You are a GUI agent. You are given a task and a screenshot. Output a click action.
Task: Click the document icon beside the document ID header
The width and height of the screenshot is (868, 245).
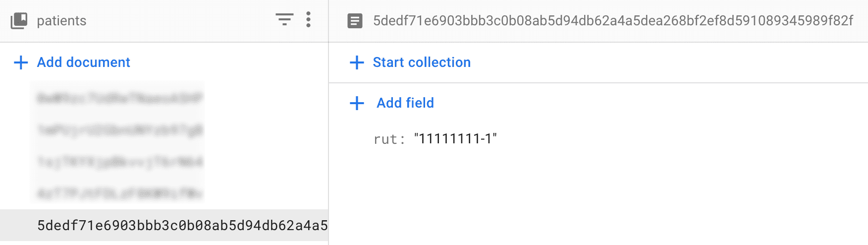click(355, 21)
